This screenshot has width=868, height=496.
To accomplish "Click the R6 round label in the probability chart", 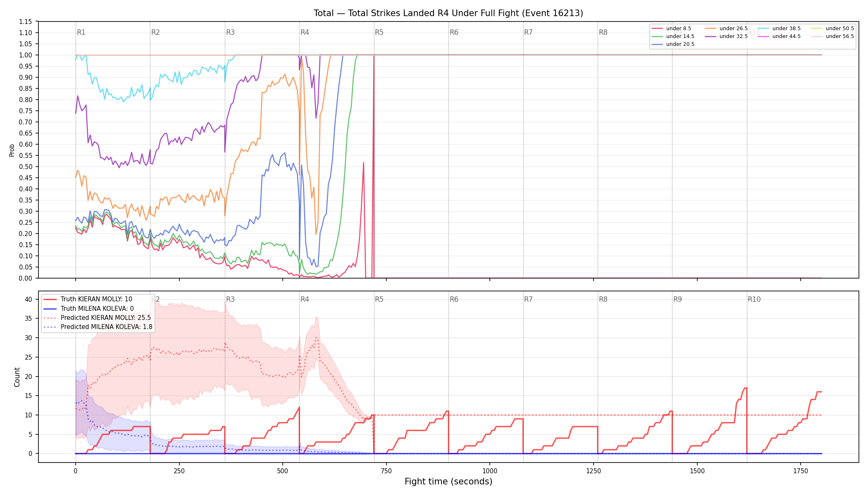I will click(x=454, y=32).
